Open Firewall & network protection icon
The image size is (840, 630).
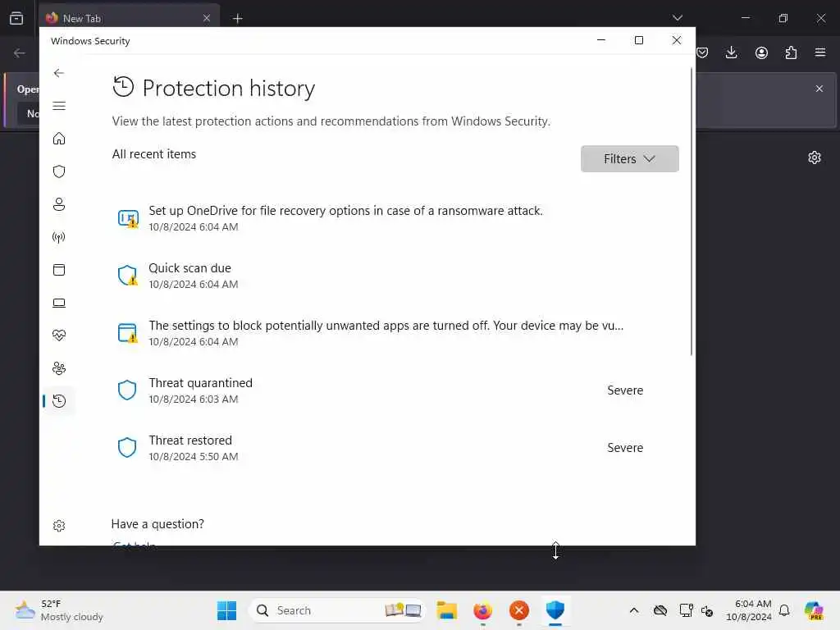point(59,237)
